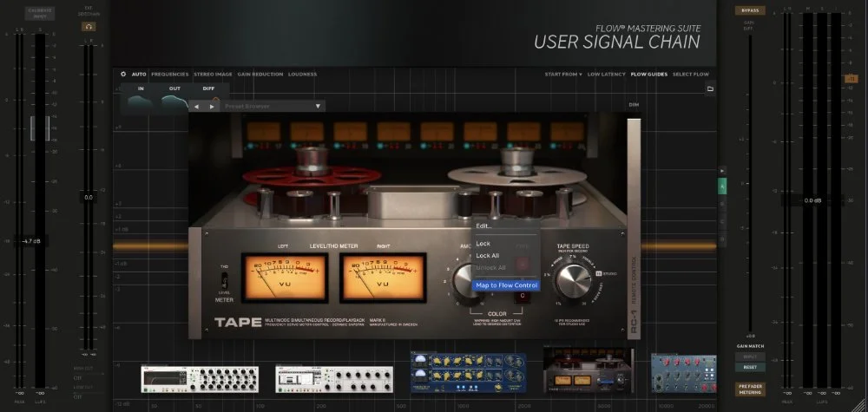The image size is (868, 412).
Task: Click the DIFF indicator
Action: coord(208,88)
